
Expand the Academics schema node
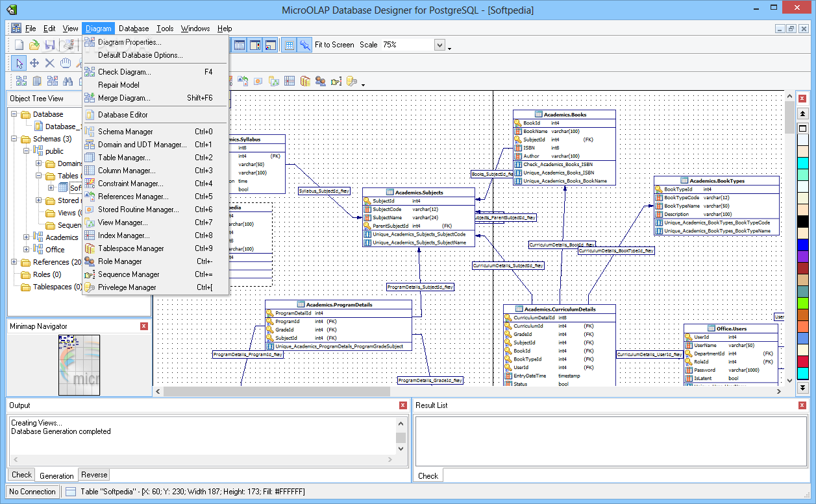(x=27, y=237)
